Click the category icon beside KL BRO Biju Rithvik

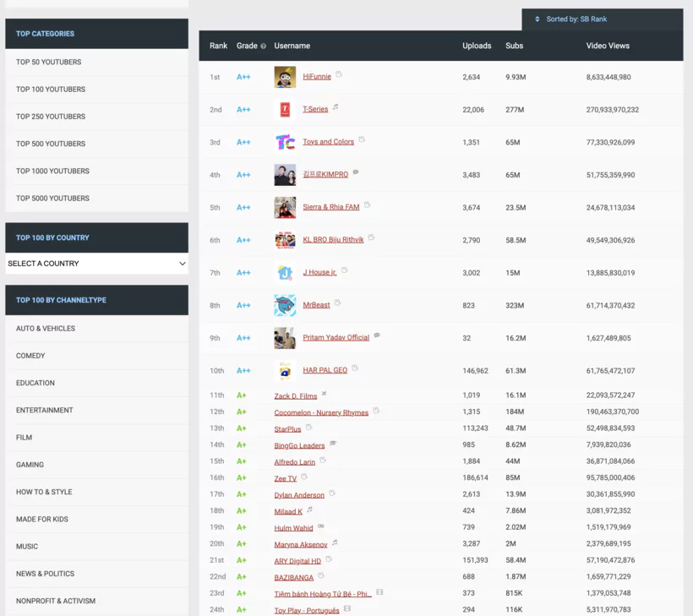372,237
